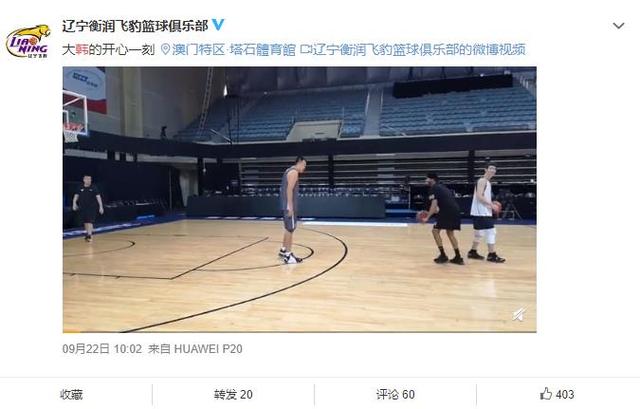
Task: Open the 评论 60 comments button
Action: click(x=395, y=395)
